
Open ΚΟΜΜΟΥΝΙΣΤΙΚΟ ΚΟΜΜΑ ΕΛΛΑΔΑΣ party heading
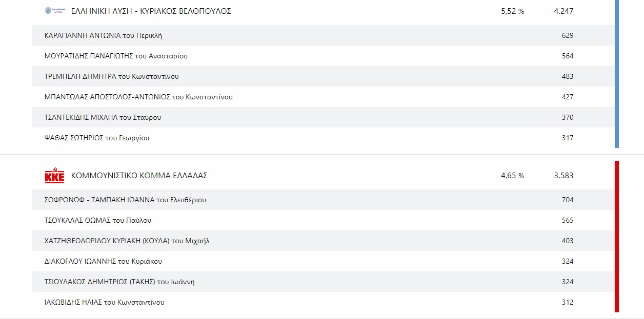click(139, 176)
